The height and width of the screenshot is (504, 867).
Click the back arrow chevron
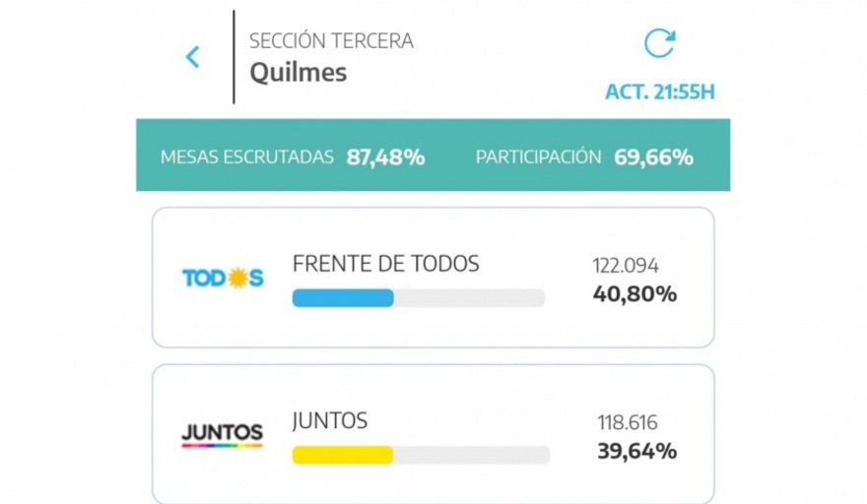coord(193,57)
